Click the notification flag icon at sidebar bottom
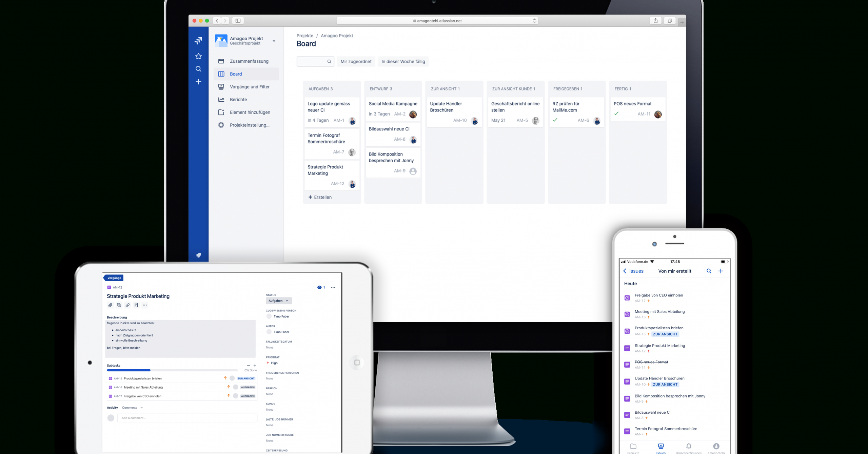Image resolution: width=868 pixels, height=454 pixels. (198, 255)
